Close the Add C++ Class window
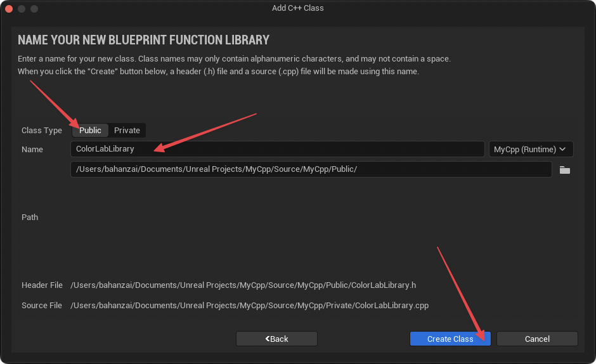 pyautogui.click(x=9, y=9)
